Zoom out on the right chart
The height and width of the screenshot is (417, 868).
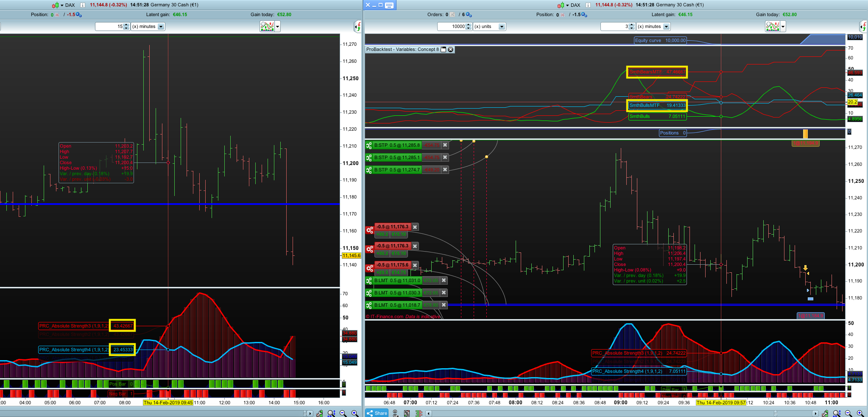click(x=848, y=413)
